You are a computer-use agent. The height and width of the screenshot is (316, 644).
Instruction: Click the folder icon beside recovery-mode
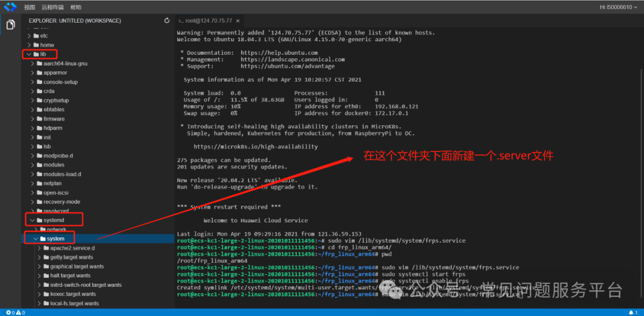coord(40,202)
